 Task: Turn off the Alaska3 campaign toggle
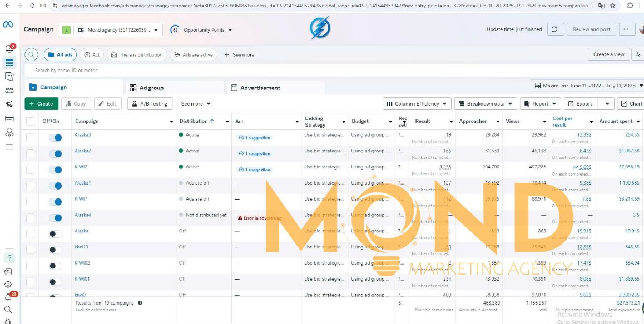coord(56,138)
